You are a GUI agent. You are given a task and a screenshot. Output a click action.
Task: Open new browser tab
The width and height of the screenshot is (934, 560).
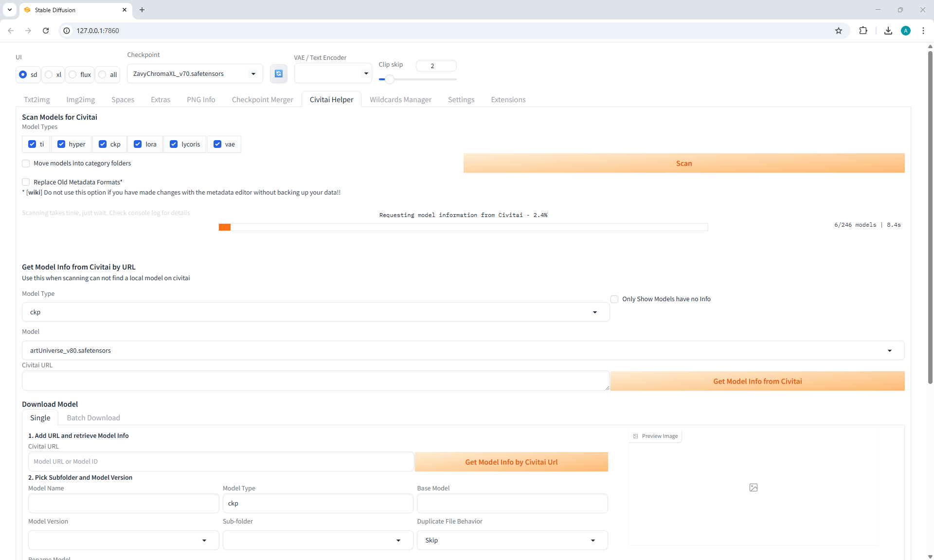142,10
